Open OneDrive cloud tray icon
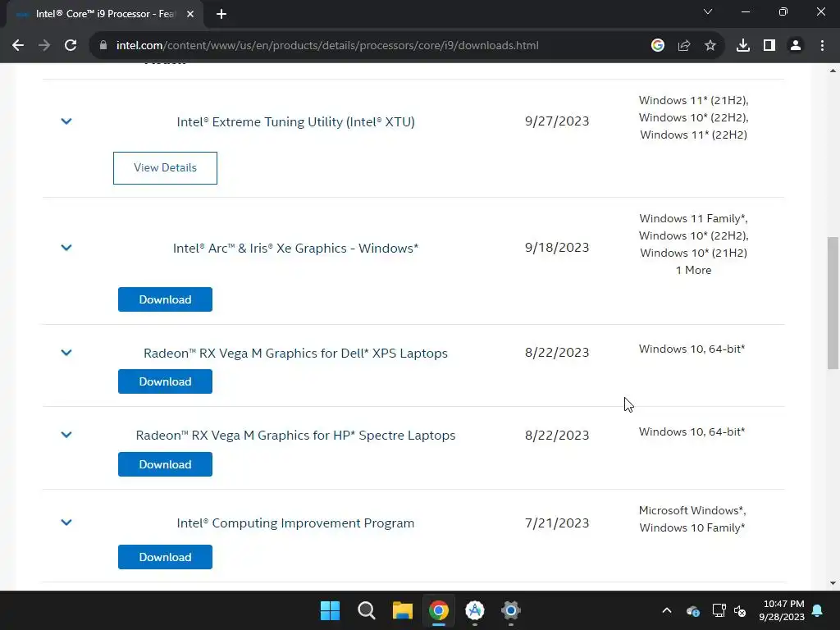This screenshot has height=630, width=840. coord(692,610)
